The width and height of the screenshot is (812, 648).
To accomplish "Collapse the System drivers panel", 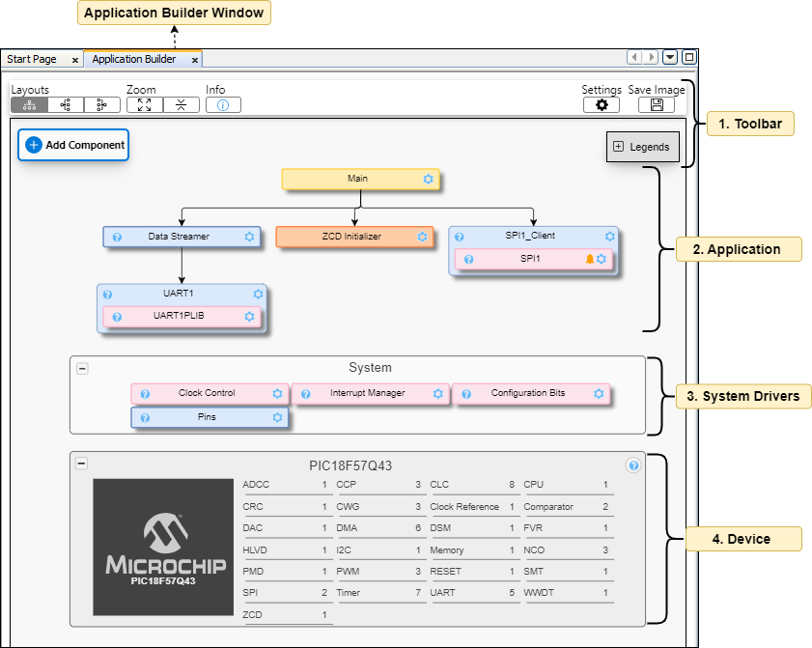I will click(x=82, y=368).
